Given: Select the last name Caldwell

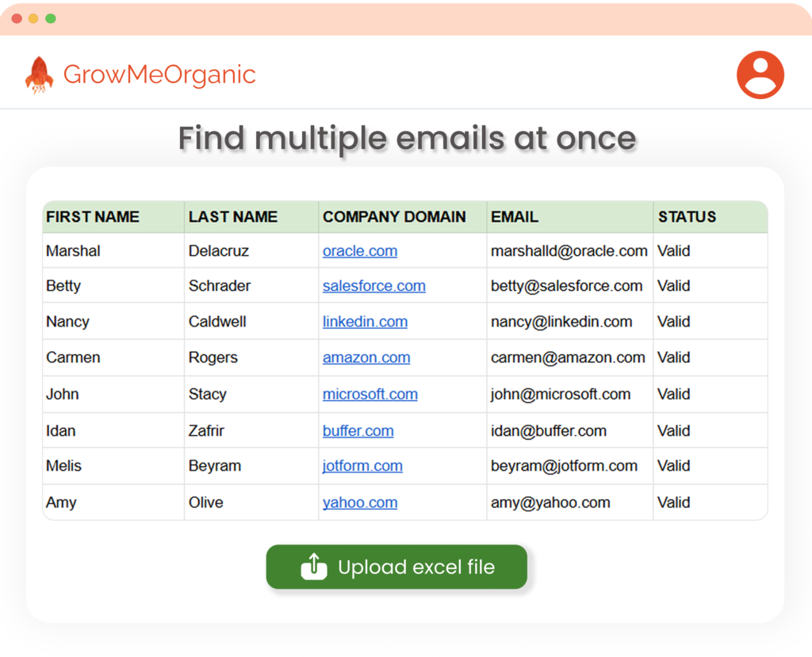Looking at the screenshot, I should pyautogui.click(x=217, y=322).
